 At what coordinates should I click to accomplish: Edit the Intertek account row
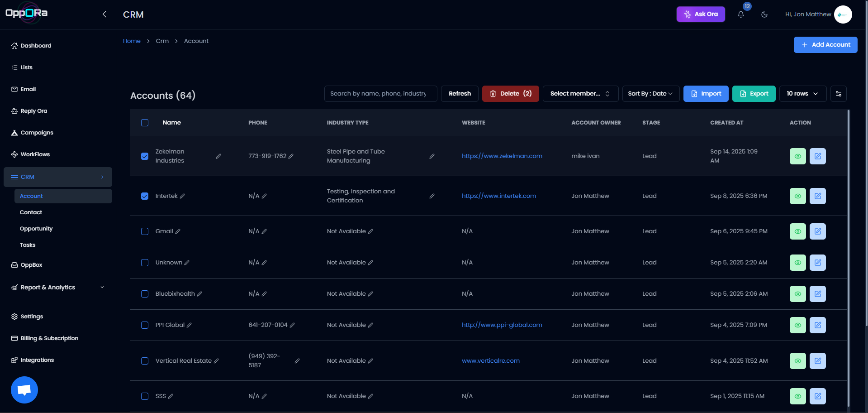tap(817, 196)
